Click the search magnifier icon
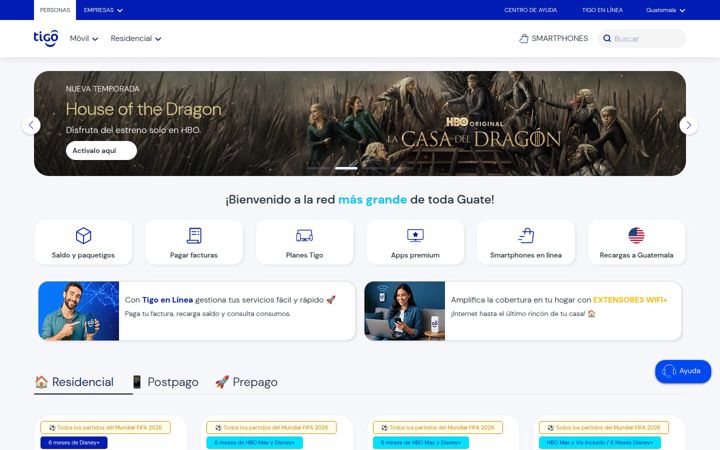The image size is (720, 450). coord(607,39)
